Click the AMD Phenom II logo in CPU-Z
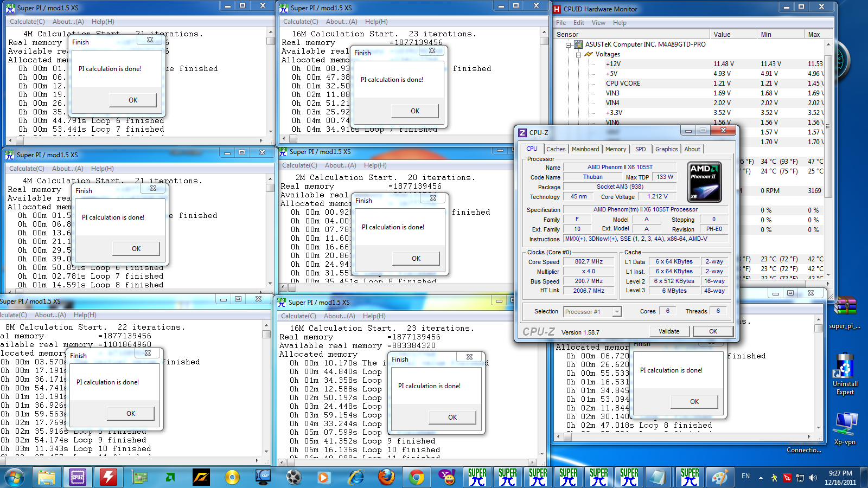The image size is (868, 488). (704, 182)
